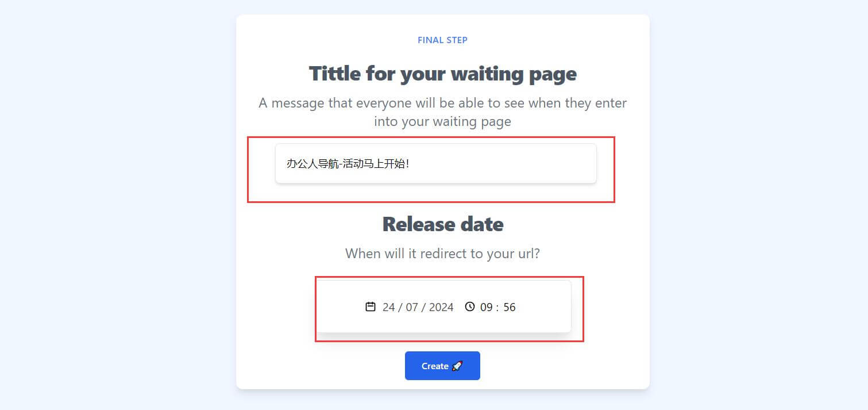Select the hour value 09
Viewport: 868px width, 410px height.
(487, 307)
